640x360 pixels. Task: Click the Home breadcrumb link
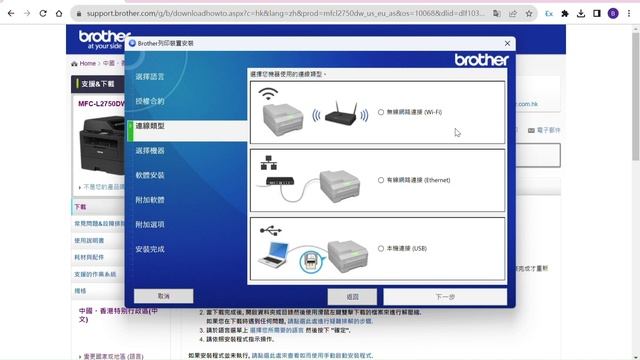coord(87,64)
